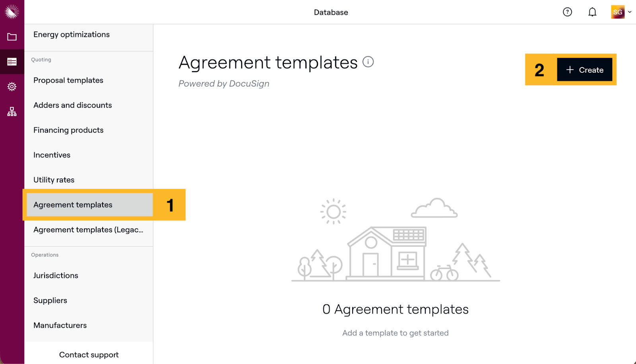Click info icon beside Agreement templates title

click(x=368, y=62)
